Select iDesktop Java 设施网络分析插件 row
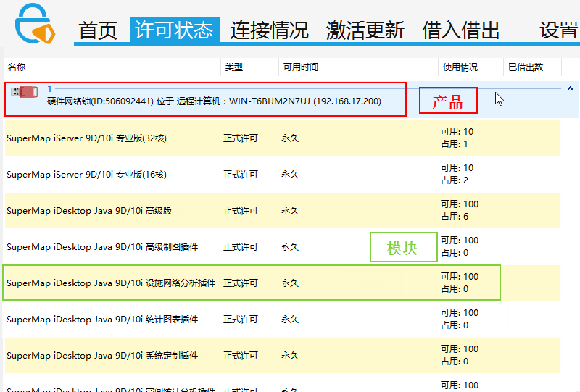The image size is (580, 392). click(282, 283)
